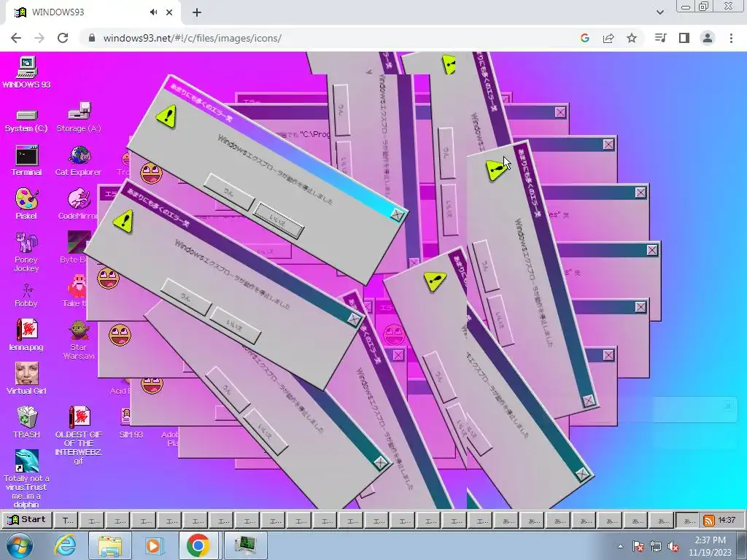
Task: Open Windows Media Player from taskbar
Action: [153, 545]
